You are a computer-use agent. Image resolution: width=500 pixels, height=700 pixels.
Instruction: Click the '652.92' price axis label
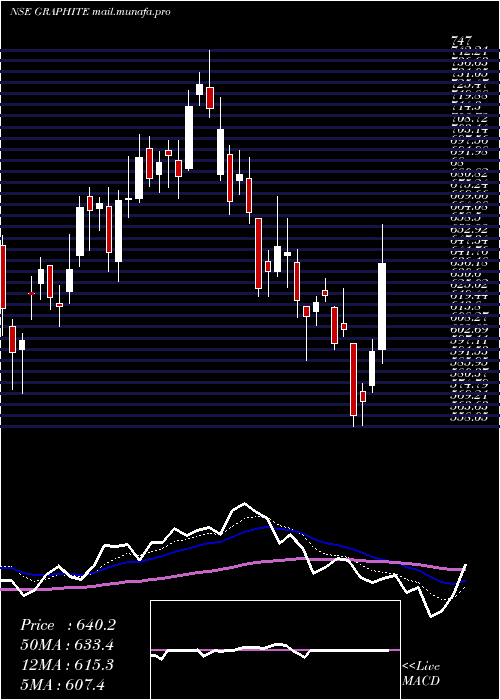click(469, 230)
